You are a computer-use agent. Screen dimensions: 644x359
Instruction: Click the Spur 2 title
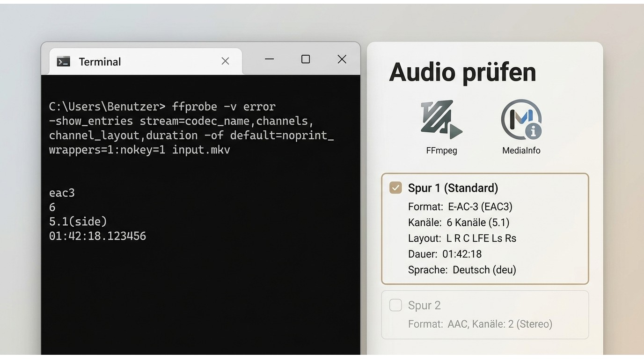(424, 305)
